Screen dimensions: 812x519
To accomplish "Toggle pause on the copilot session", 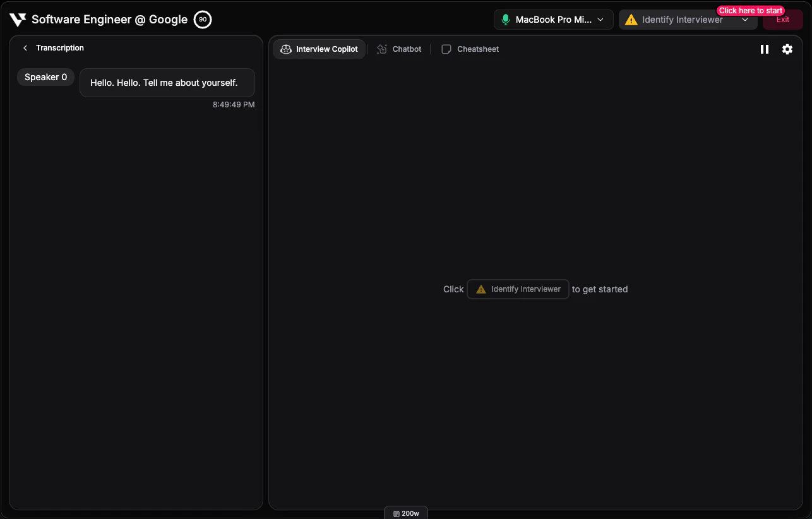I will pyautogui.click(x=765, y=49).
